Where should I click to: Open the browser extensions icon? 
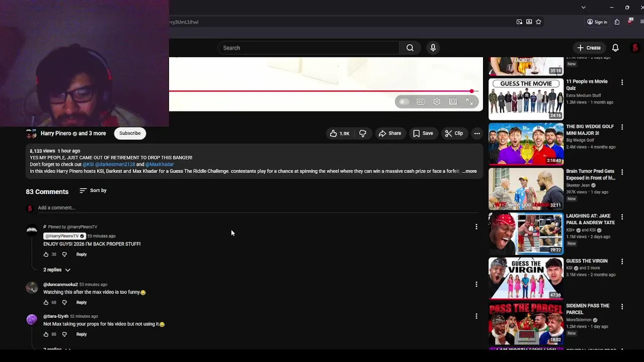tap(617, 22)
